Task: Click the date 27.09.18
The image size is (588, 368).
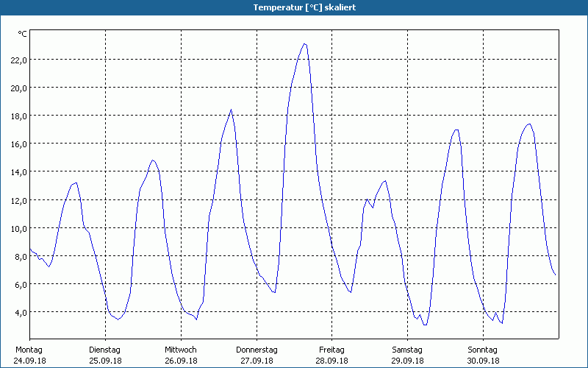Action: tap(257, 361)
